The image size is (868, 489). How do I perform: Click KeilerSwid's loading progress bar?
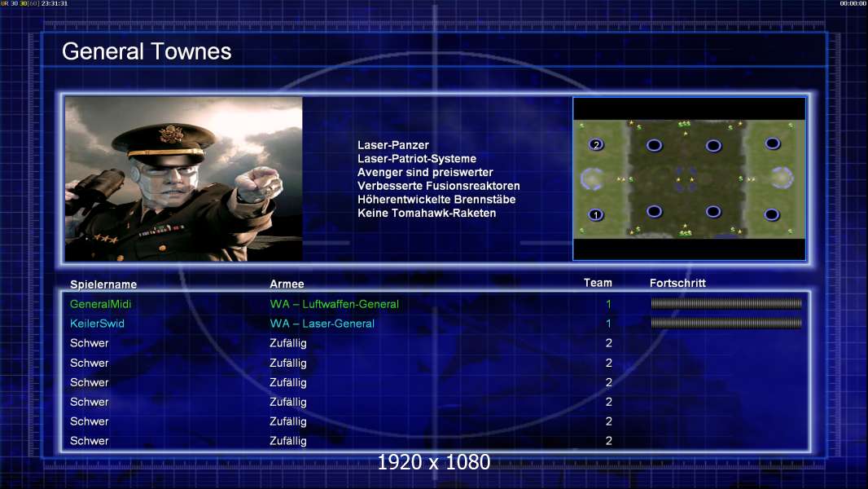(726, 323)
